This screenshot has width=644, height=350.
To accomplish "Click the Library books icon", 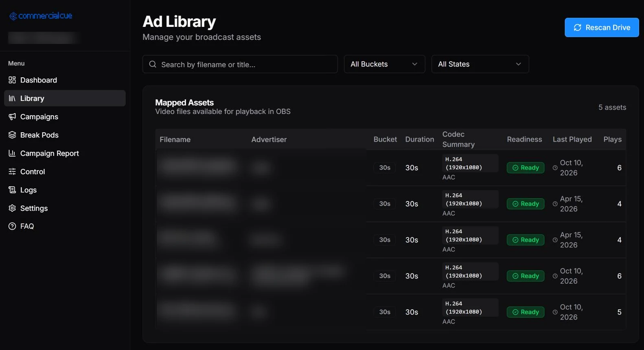I will (x=12, y=98).
